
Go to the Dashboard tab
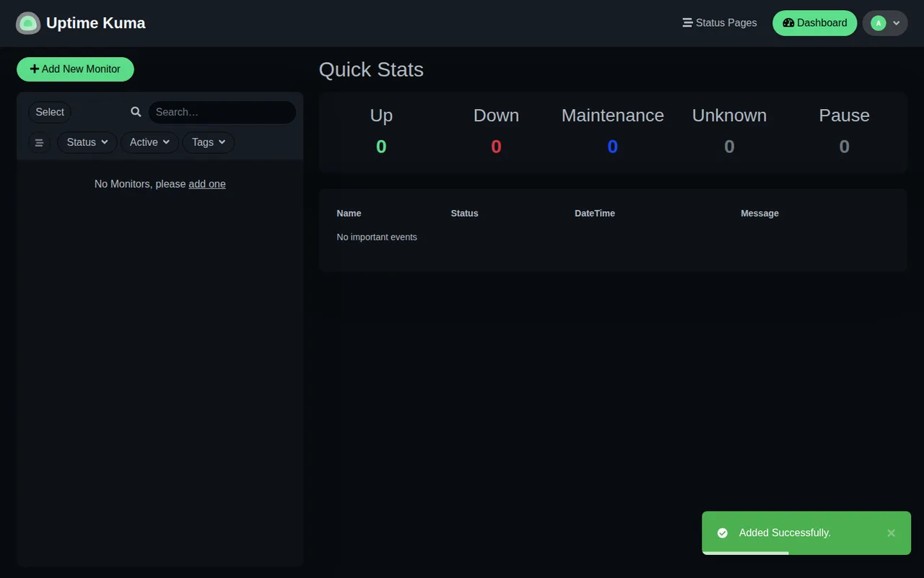[814, 23]
